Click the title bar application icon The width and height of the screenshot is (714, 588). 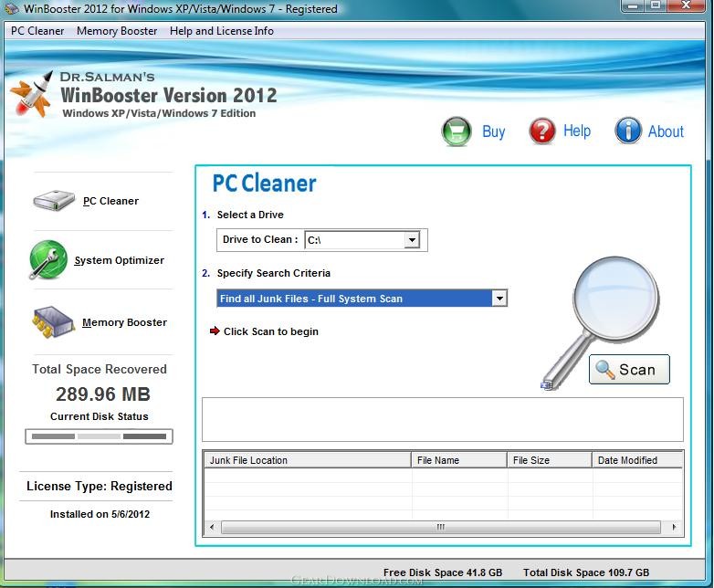tap(11, 8)
